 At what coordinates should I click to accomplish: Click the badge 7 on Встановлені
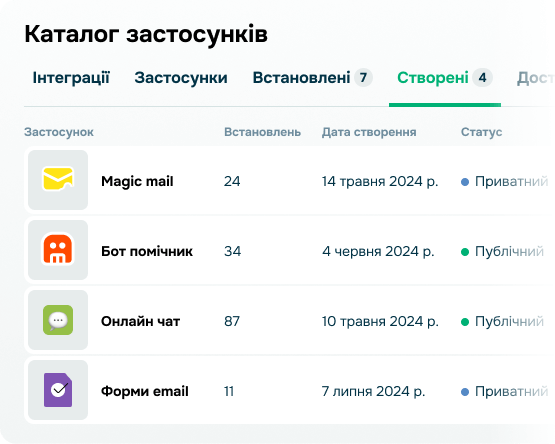pos(364,78)
